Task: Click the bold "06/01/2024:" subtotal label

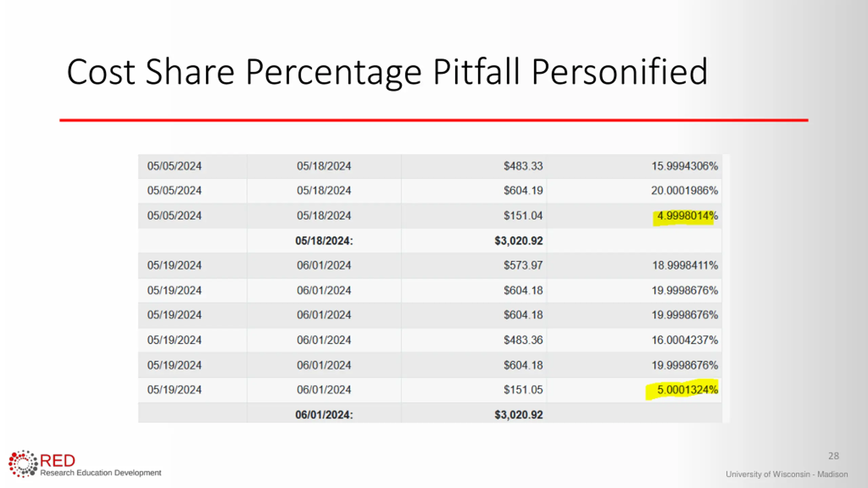Action: (x=324, y=414)
